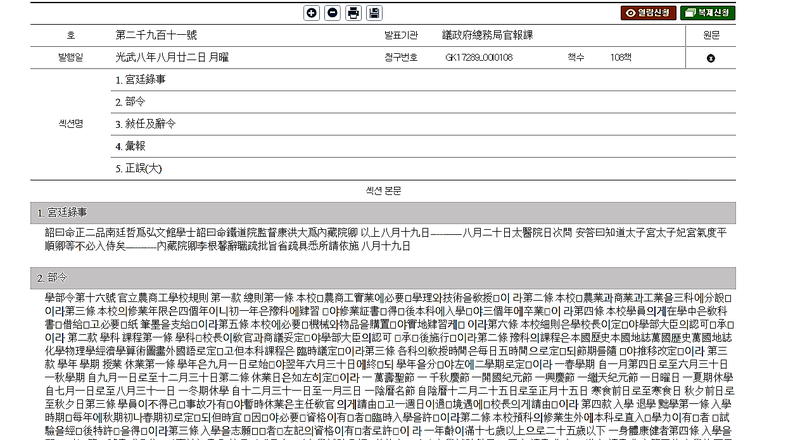The height and width of the screenshot is (440, 800).
Task: Click the 請求번호 value GK17289_00I0108
Action: [x=478, y=58]
